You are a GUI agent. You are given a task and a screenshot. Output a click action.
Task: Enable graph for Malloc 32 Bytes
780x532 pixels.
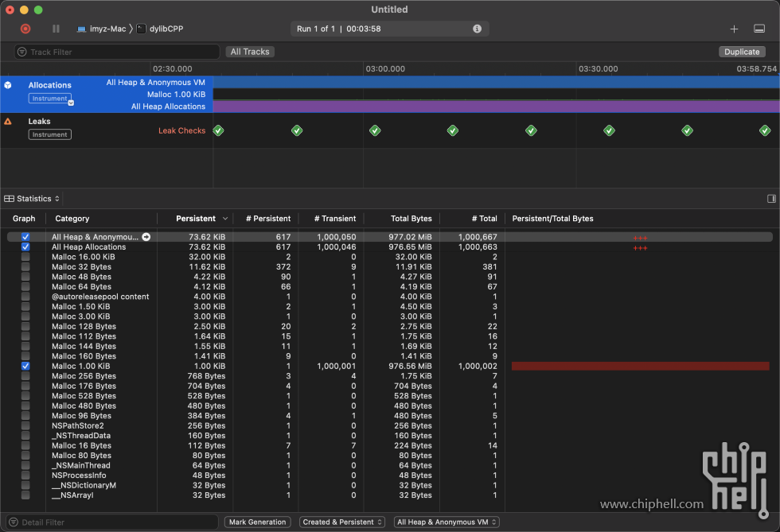[x=25, y=267]
